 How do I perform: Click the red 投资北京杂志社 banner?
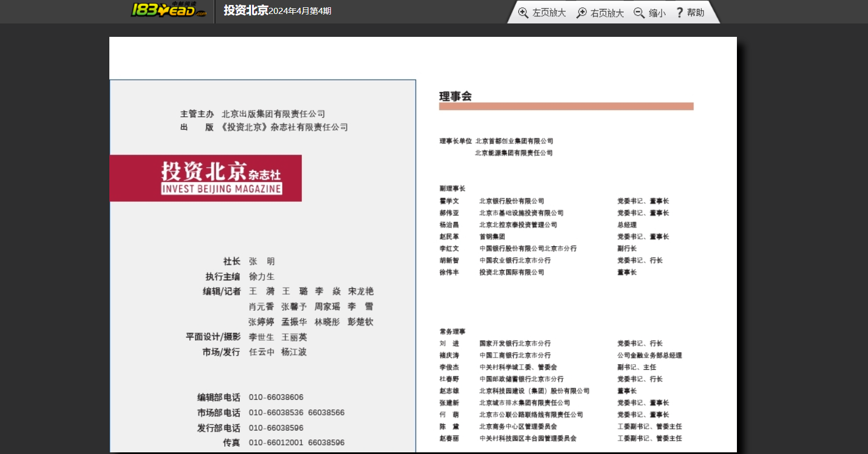pyautogui.click(x=206, y=178)
